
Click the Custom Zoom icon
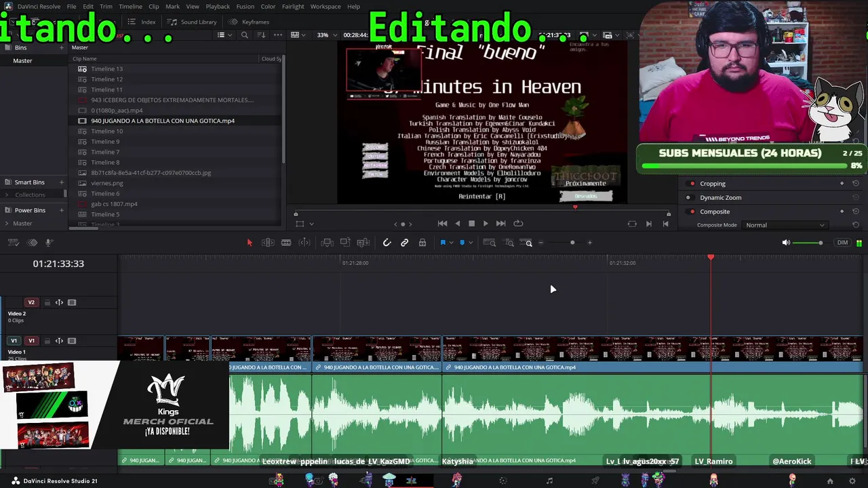tap(526, 243)
